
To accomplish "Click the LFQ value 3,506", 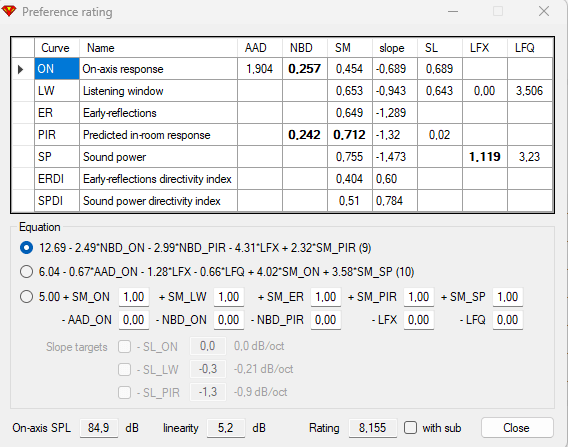I will pyautogui.click(x=530, y=91).
